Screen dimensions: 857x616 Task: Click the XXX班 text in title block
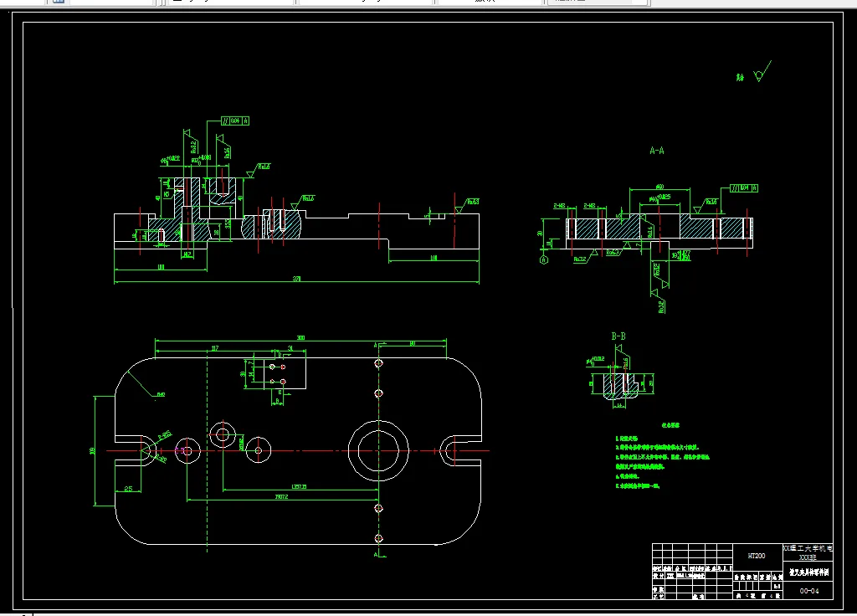point(808,557)
